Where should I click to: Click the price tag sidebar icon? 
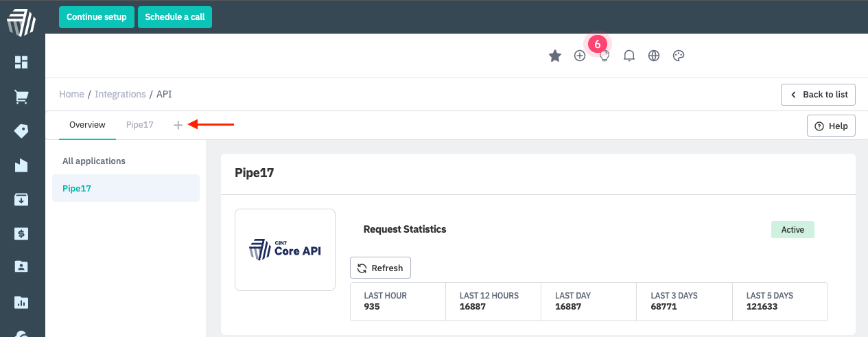pos(21,131)
